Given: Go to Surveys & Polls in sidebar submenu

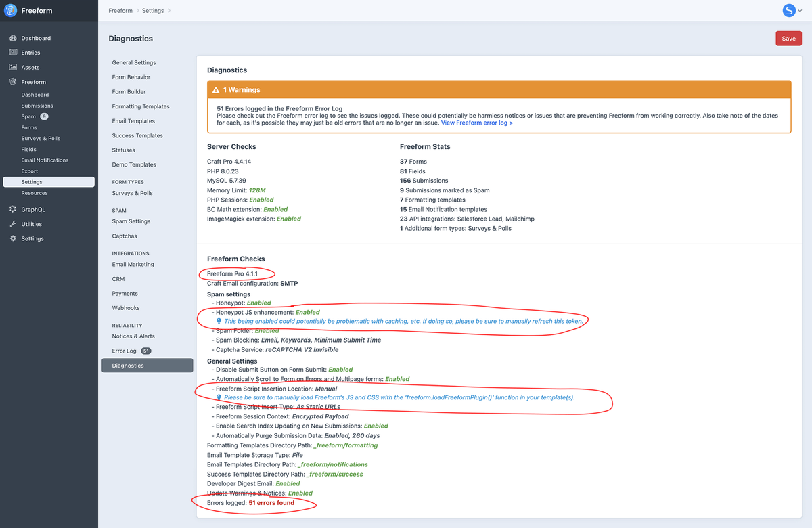Looking at the screenshot, I should click(41, 138).
